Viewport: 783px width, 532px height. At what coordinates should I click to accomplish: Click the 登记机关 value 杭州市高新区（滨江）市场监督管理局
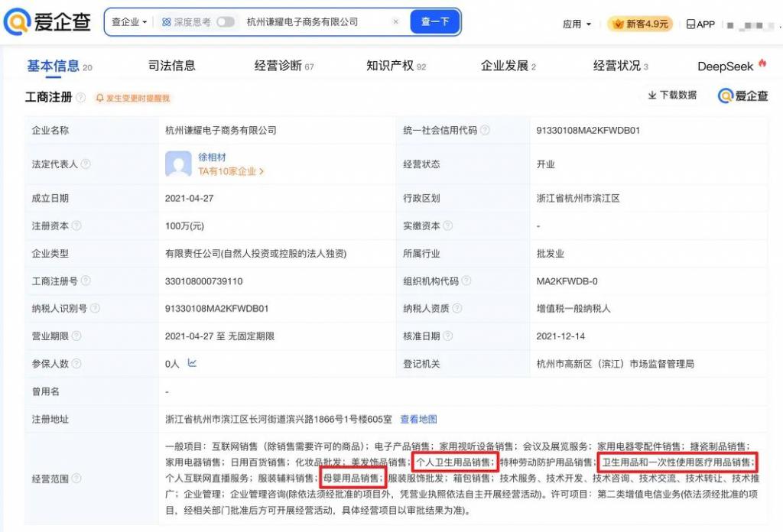tap(616, 363)
